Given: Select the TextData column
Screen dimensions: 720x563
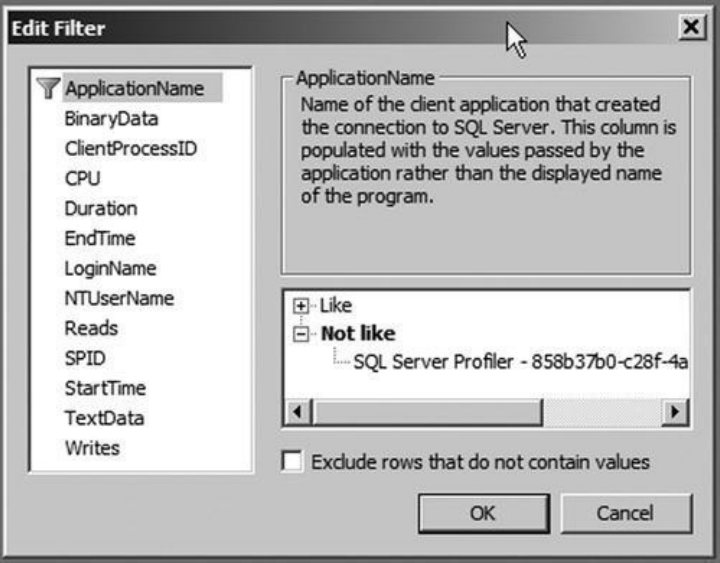Looking at the screenshot, I should (x=103, y=418).
